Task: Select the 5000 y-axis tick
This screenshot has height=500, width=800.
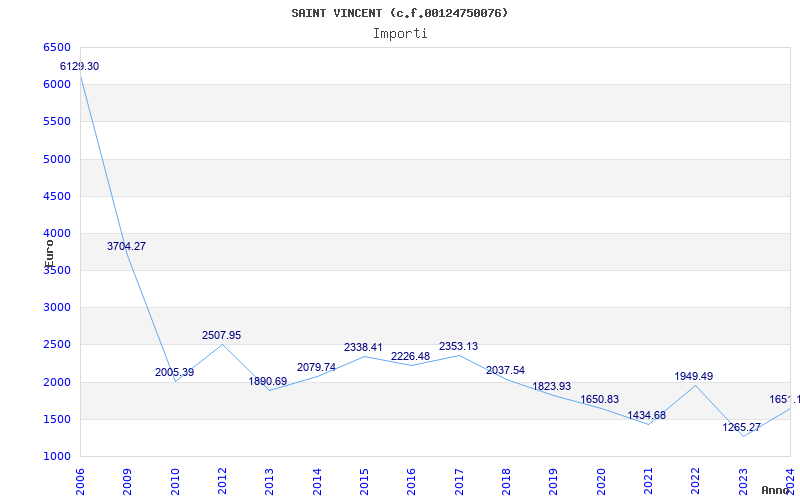Action: click(x=57, y=159)
